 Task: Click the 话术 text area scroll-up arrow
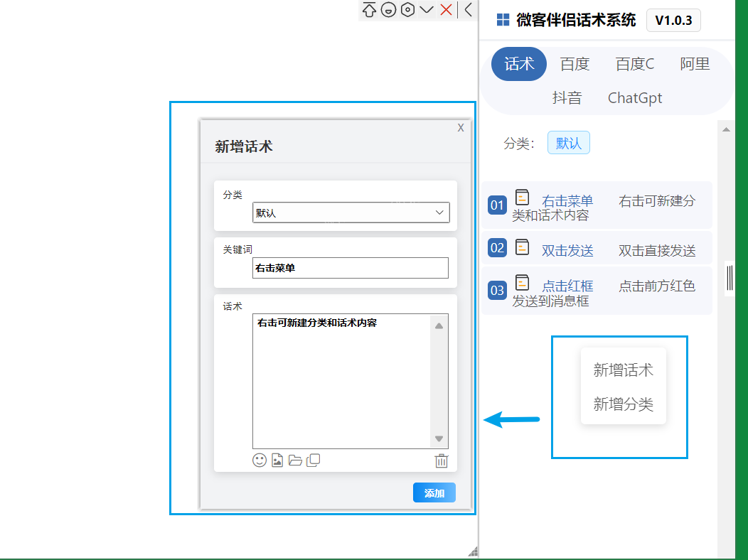(439, 326)
